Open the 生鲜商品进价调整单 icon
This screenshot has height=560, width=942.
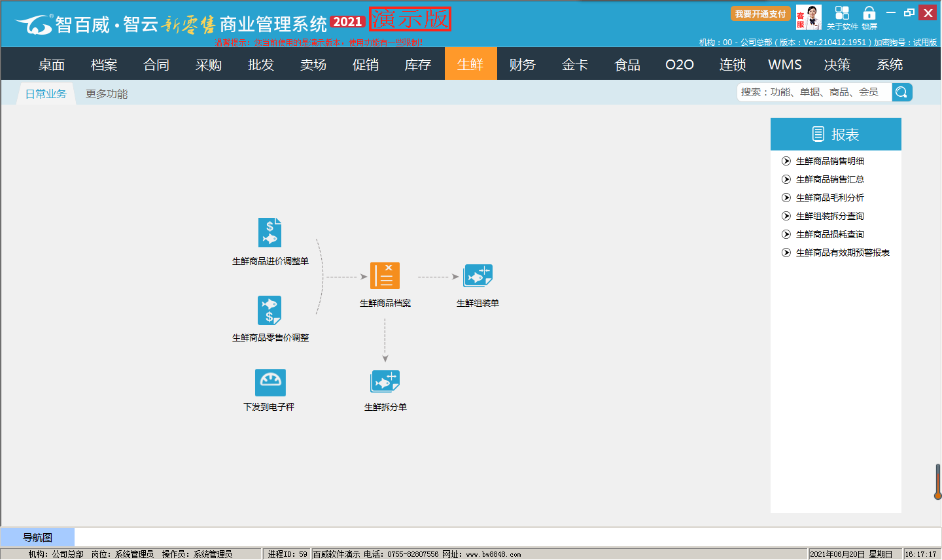(x=270, y=233)
